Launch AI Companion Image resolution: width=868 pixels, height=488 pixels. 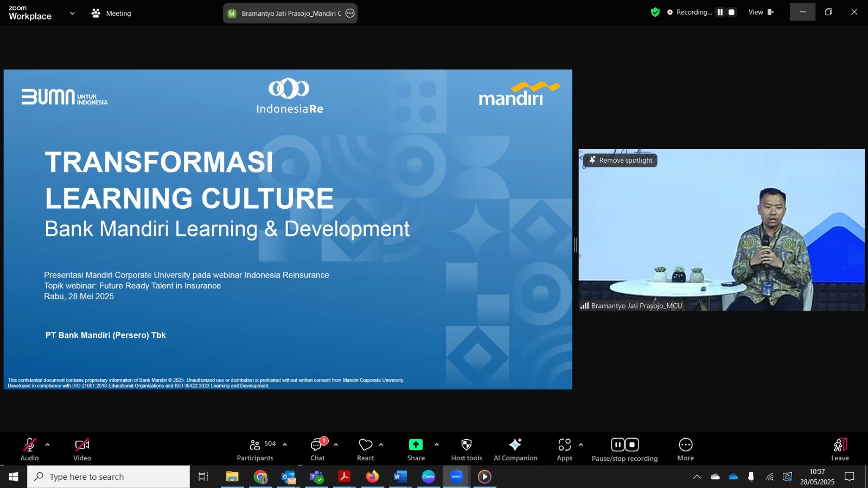pyautogui.click(x=515, y=450)
